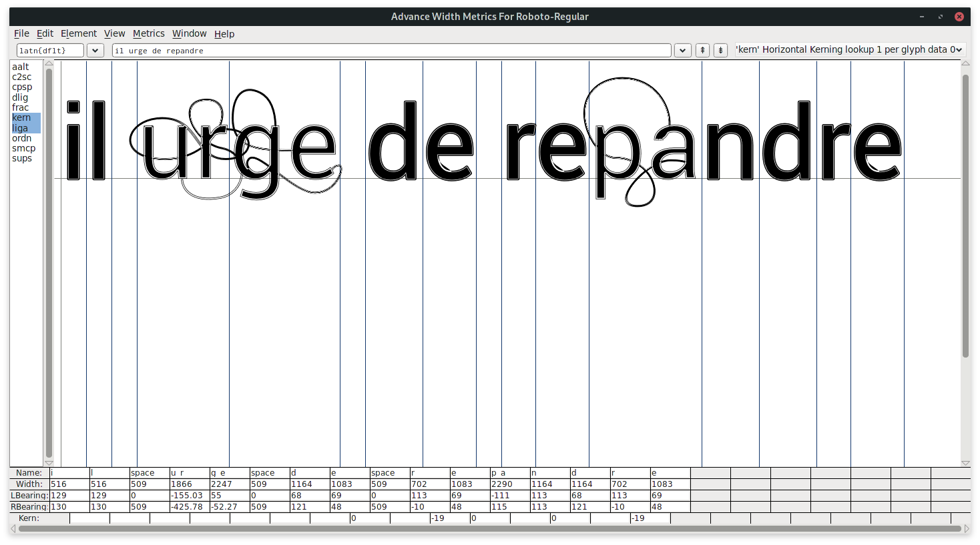Click the next line down-arrow button
This screenshot has width=980, height=545.
[x=720, y=50]
